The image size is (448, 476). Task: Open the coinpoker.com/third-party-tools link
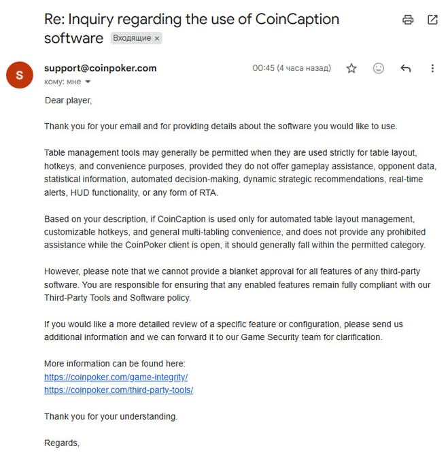119,390
